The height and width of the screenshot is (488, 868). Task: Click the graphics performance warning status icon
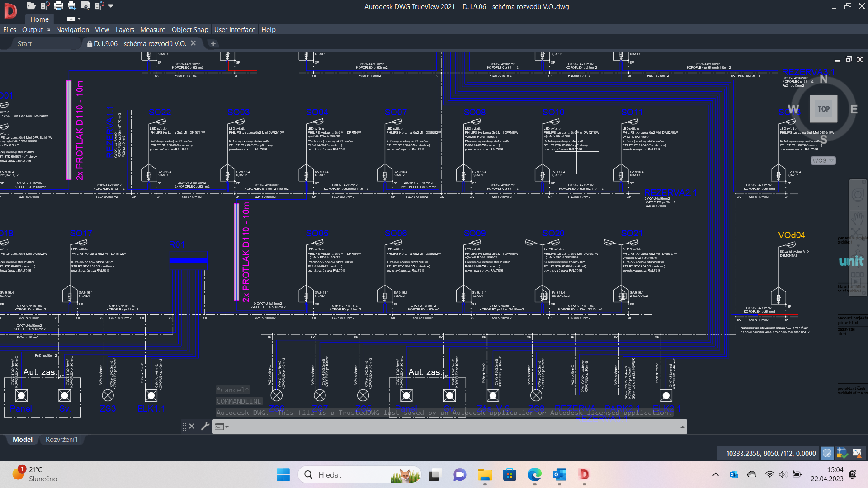click(x=857, y=453)
